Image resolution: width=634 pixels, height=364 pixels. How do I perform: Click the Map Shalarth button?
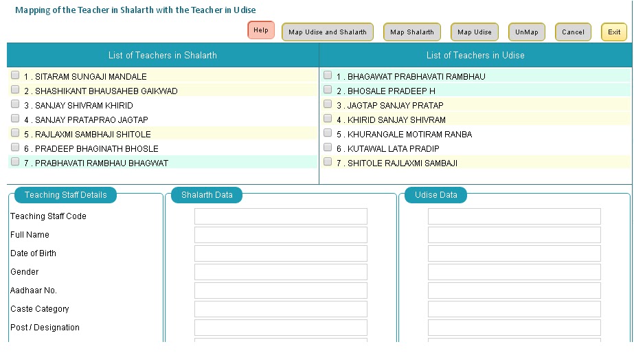click(412, 32)
